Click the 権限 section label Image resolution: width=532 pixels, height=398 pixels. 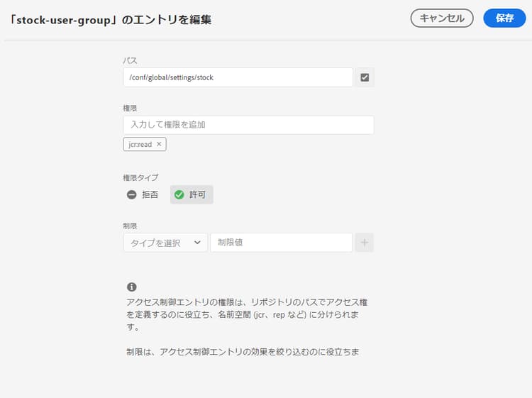(130, 109)
